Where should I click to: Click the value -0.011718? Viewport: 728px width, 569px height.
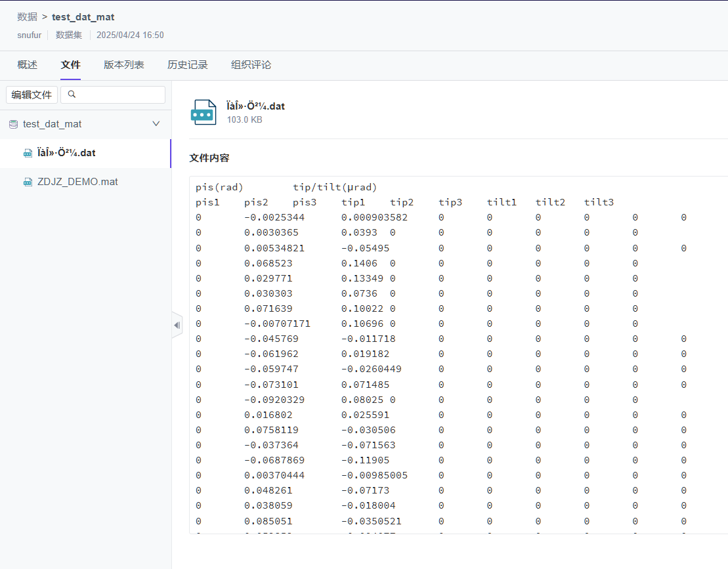pos(368,339)
